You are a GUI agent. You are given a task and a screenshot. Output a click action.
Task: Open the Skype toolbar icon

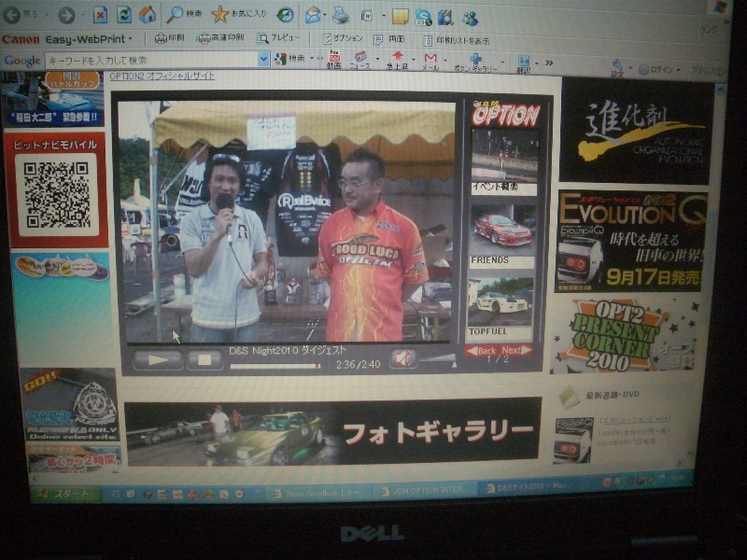pos(423,18)
